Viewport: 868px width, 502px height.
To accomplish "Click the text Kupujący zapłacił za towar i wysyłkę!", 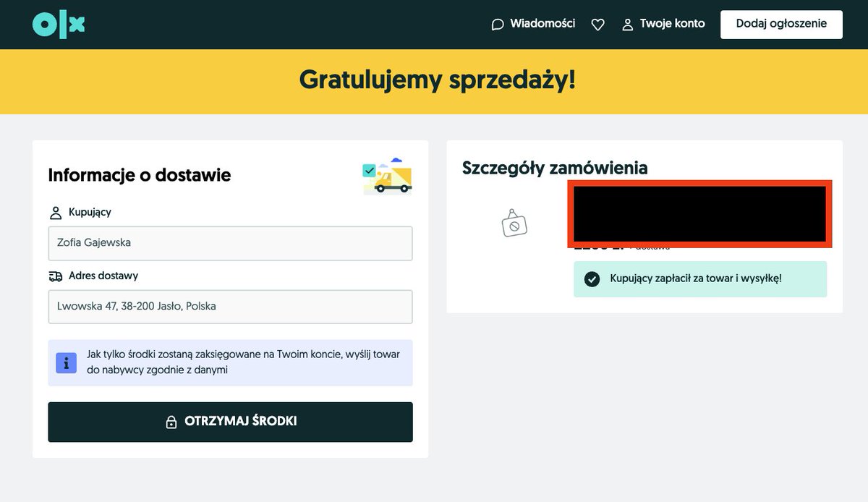I will pyautogui.click(x=696, y=278).
